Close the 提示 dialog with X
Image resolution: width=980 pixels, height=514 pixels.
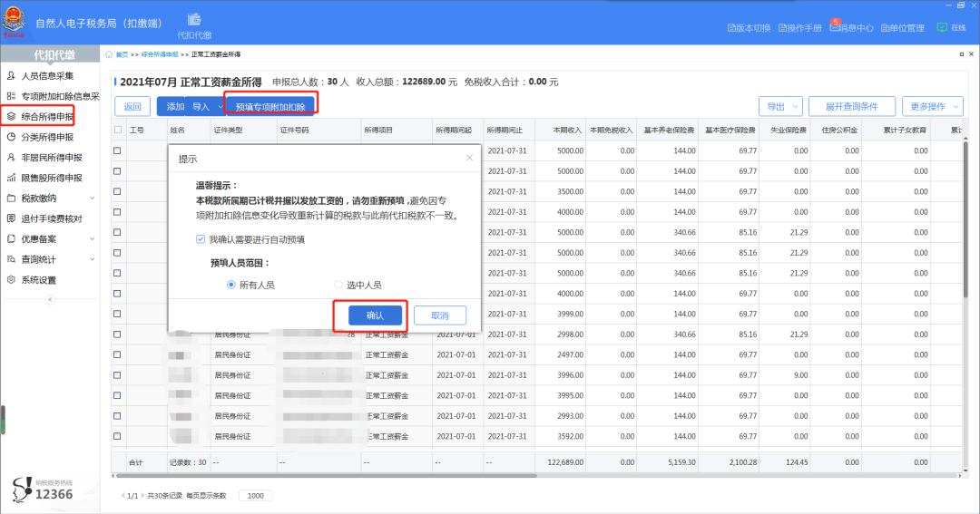point(469,158)
